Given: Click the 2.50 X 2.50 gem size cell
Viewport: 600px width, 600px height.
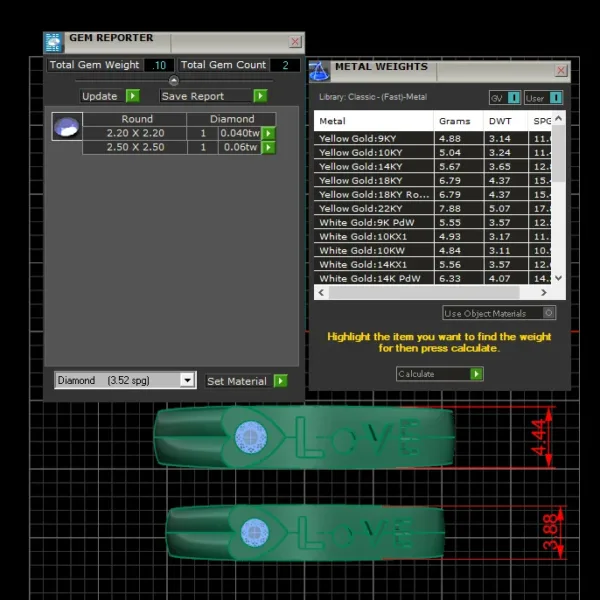Looking at the screenshot, I should (135, 147).
